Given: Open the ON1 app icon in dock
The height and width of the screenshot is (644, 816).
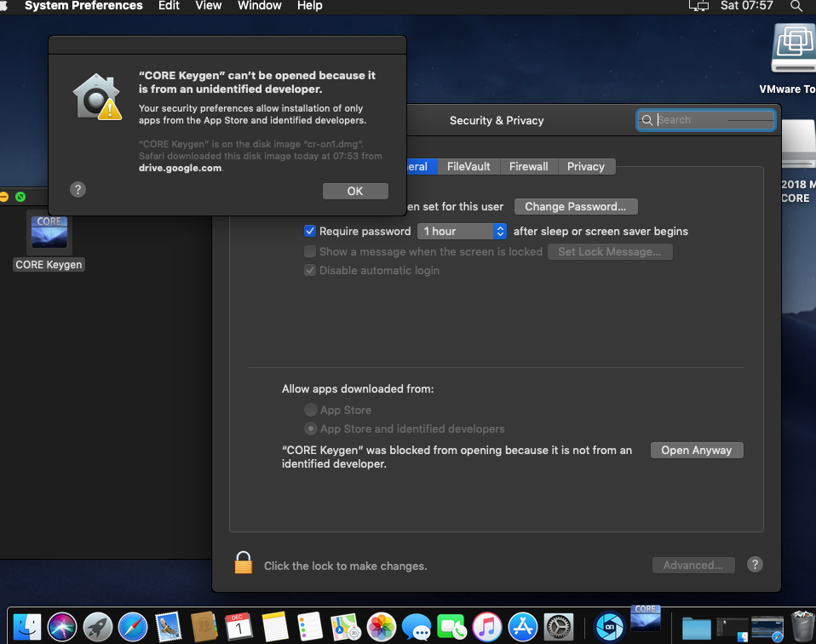Looking at the screenshot, I should pos(609,626).
